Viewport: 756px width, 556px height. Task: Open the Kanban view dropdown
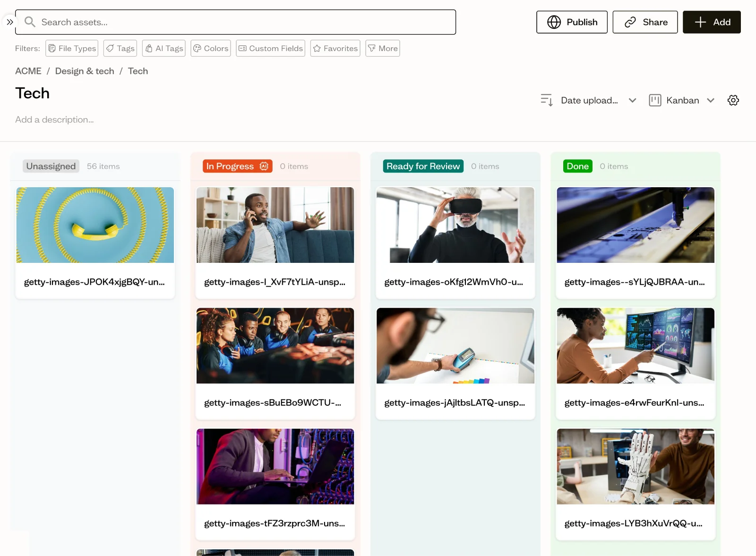pyautogui.click(x=681, y=100)
